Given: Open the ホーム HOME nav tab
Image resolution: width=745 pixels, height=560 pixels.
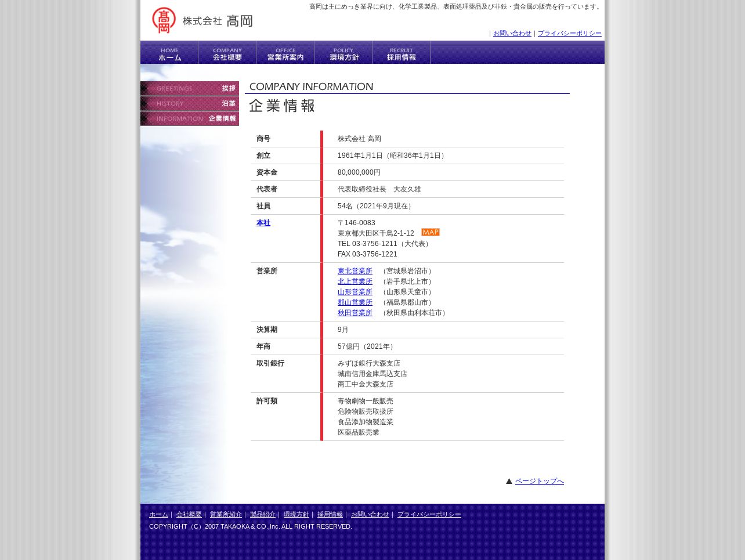Looking at the screenshot, I should 169,52.
